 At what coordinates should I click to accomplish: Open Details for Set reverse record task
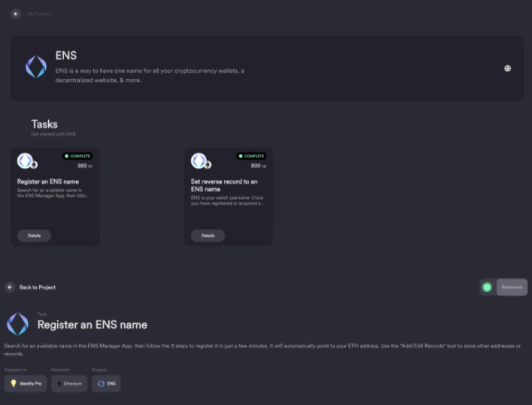[208, 236]
